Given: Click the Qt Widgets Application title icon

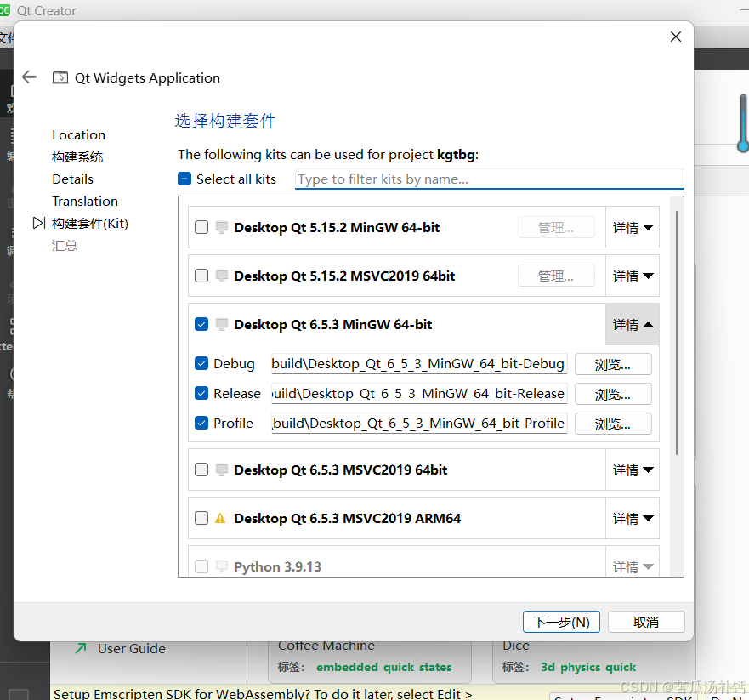Looking at the screenshot, I should (60, 77).
